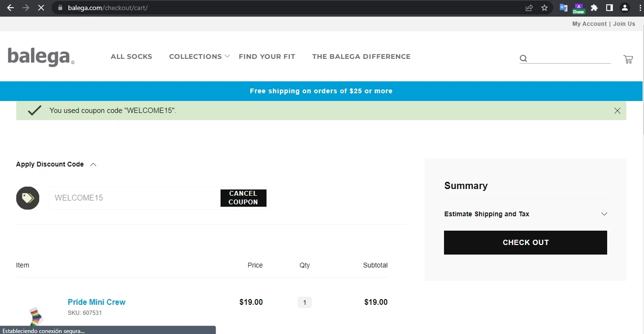644x334 pixels.
Task: Dismiss the coupon success message
Action: point(617,111)
